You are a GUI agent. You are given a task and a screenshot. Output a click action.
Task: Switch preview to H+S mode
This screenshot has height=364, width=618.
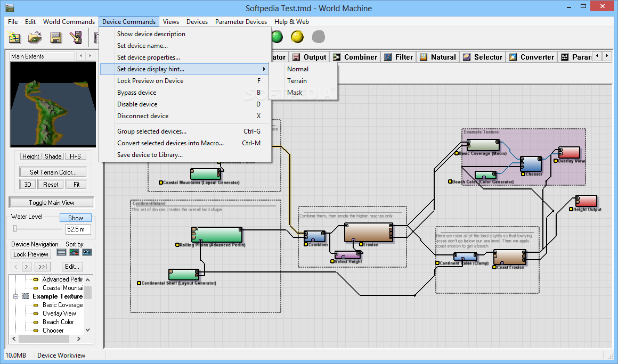click(x=75, y=156)
